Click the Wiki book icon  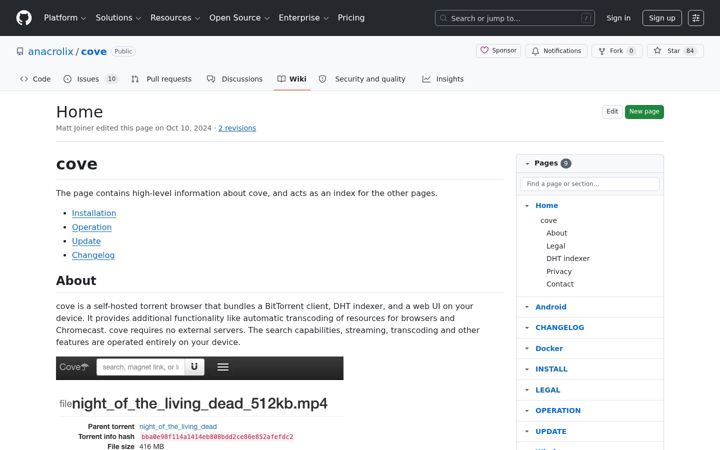pyautogui.click(x=281, y=79)
